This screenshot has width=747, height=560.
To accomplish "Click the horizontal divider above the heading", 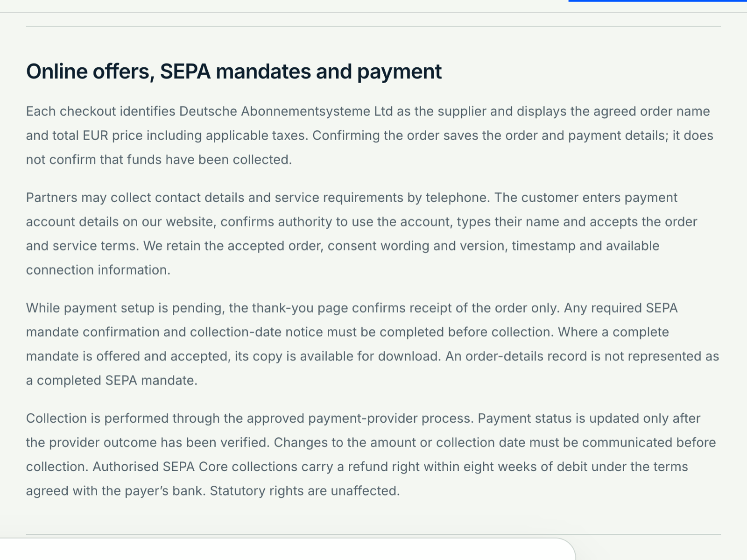I will tap(373, 26).
